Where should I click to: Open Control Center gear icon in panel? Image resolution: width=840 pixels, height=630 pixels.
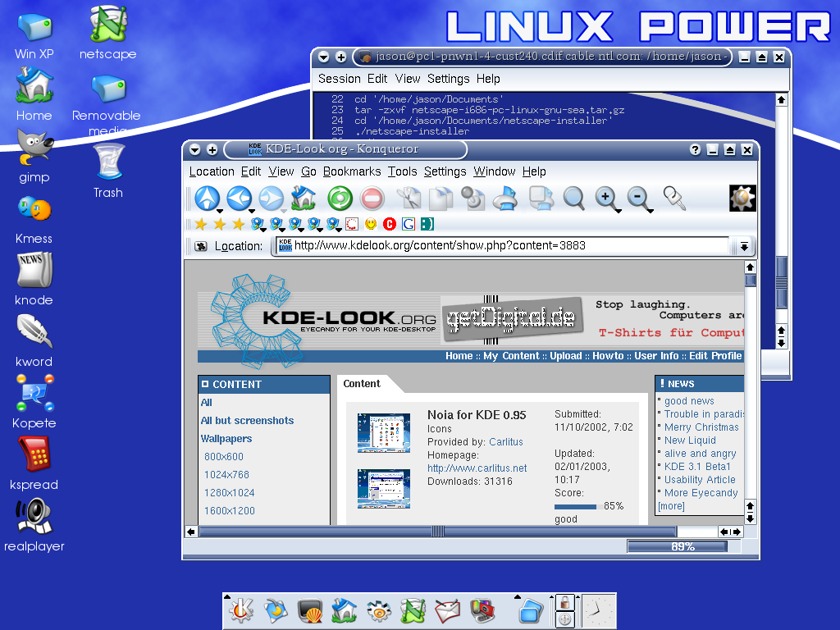pyautogui.click(x=379, y=610)
